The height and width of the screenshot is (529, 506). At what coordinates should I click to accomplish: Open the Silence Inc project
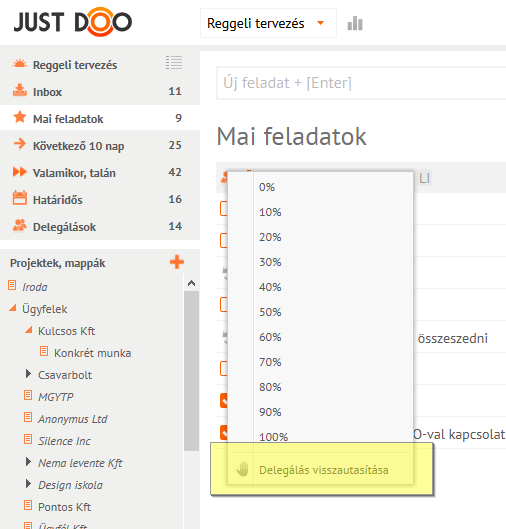pyautogui.click(x=64, y=441)
